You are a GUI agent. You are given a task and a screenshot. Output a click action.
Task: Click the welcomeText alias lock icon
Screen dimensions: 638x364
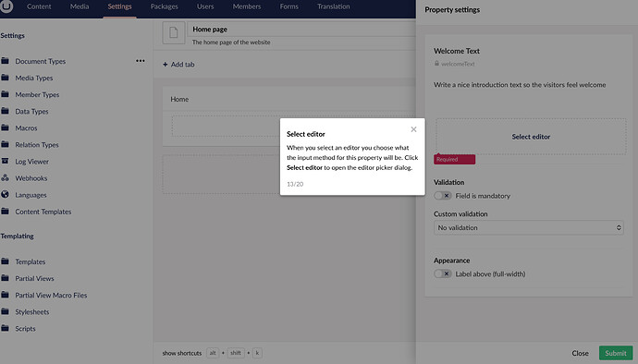point(436,64)
